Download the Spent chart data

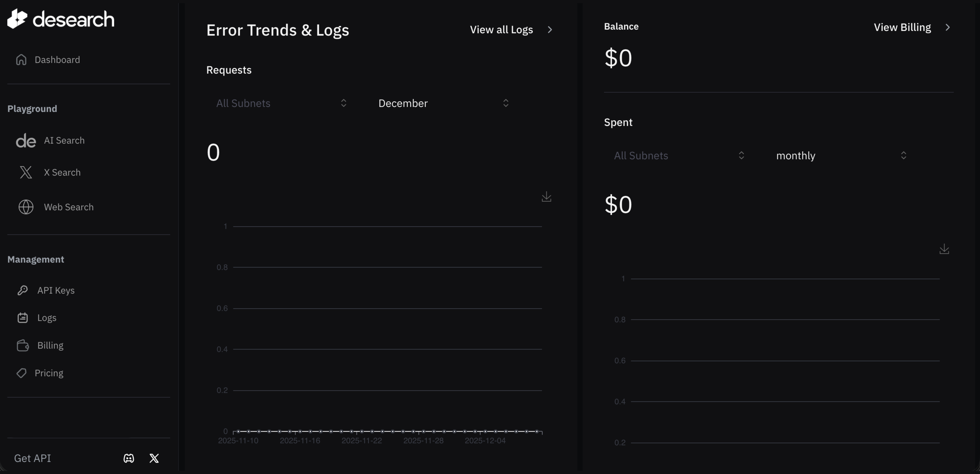click(x=945, y=249)
